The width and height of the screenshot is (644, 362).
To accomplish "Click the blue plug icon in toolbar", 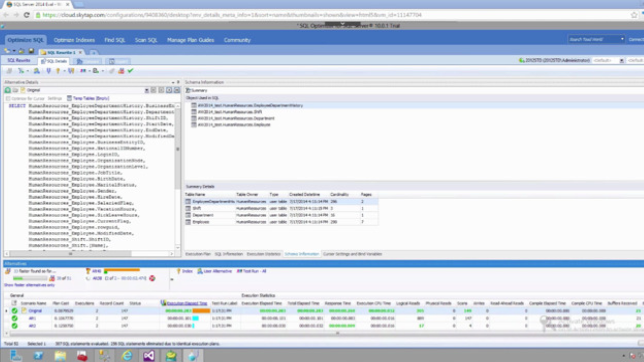I will point(49,71).
